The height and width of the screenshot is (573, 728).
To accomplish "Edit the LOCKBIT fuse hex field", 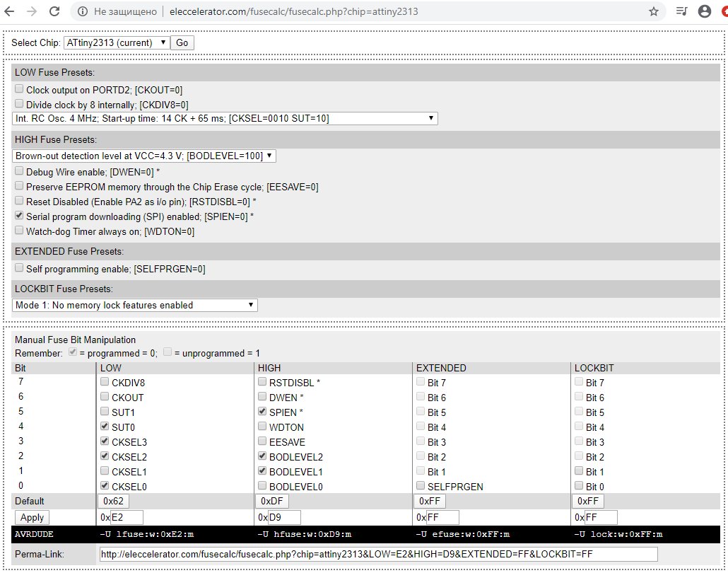I will 601,518.
